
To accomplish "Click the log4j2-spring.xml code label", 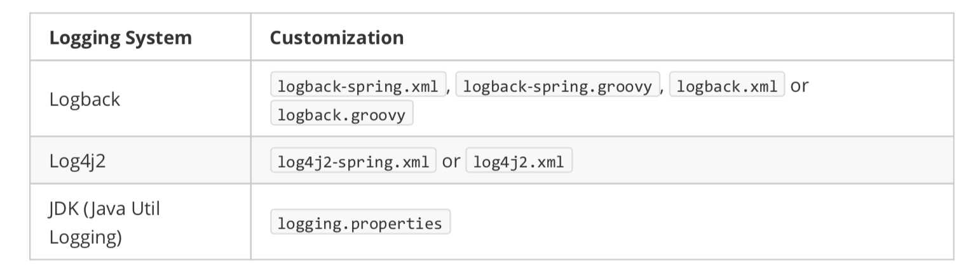I will [353, 161].
